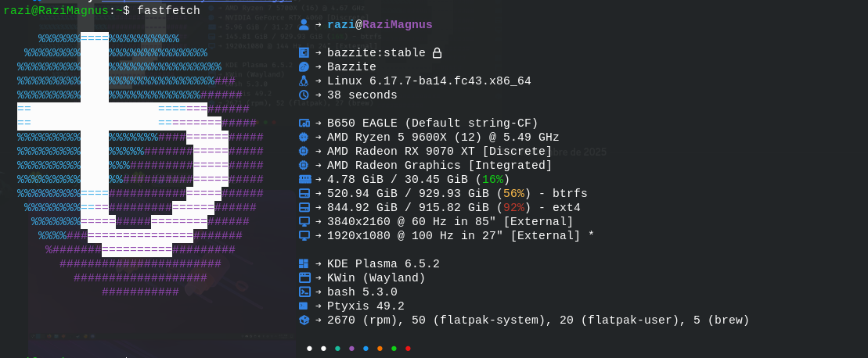Click the text 'KWin (Wayland)'
This screenshot has height=358, width=868.
click(x=376, y=278)
